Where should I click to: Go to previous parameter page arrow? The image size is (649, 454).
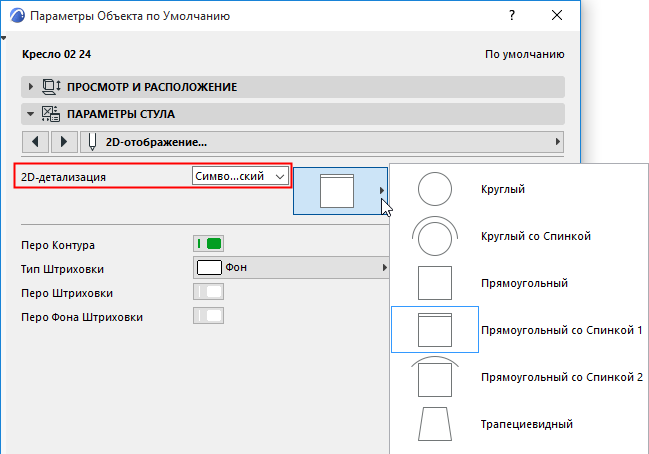[35, 142]
